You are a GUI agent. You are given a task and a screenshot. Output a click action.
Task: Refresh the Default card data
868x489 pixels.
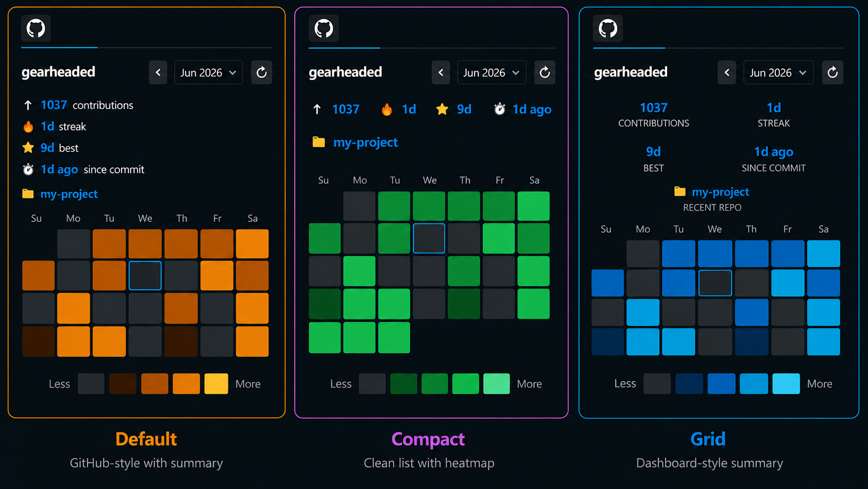[262, 72]
